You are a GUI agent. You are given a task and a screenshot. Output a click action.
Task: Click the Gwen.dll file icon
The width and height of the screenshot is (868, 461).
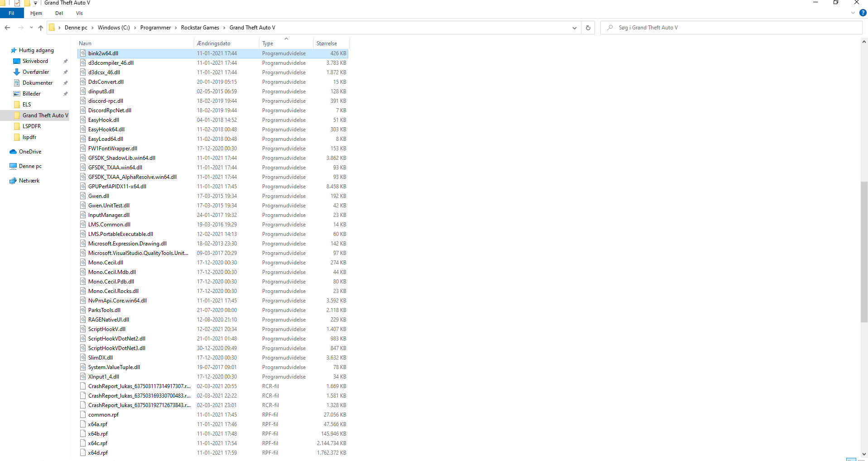pyautogui.click(x=83, y=196)
